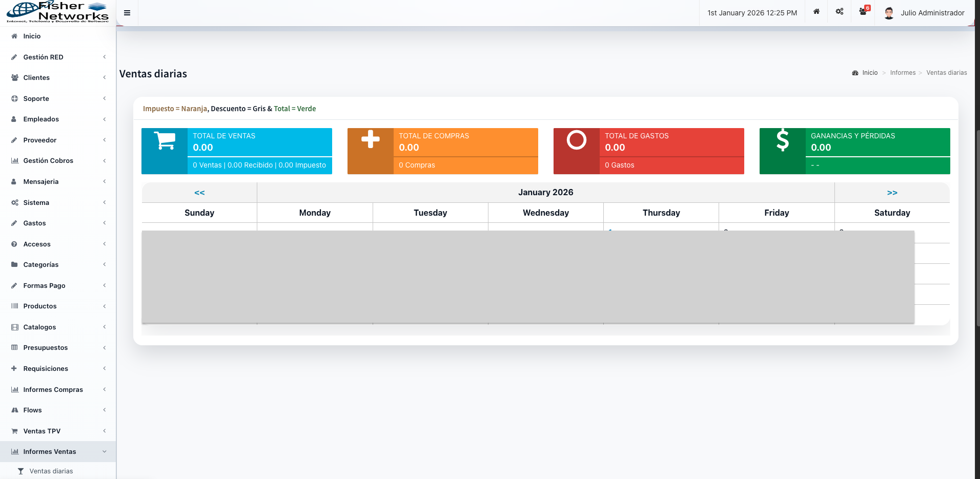Click the hamburger menu toggle icon
Viewport: 980px width, 479px height.
click(127, 13)
